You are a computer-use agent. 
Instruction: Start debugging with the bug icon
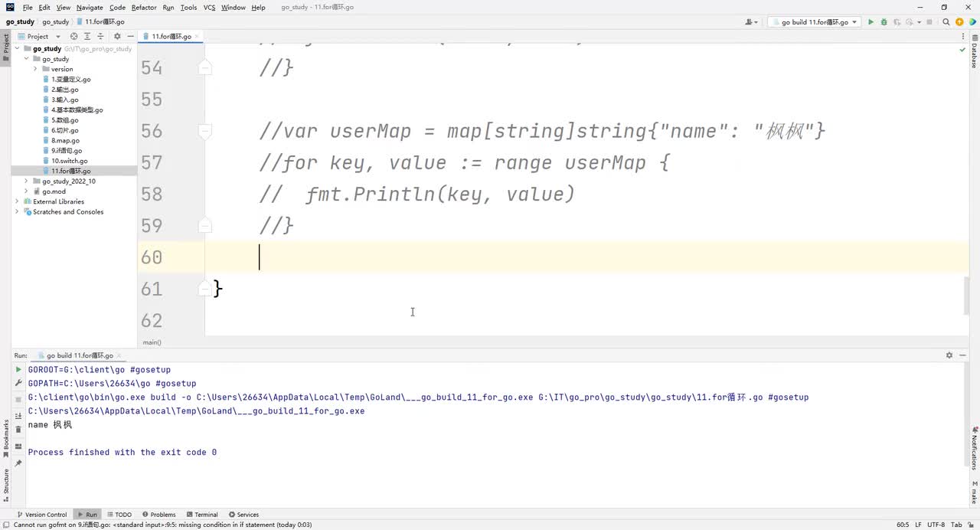click(x=884, y=22)
